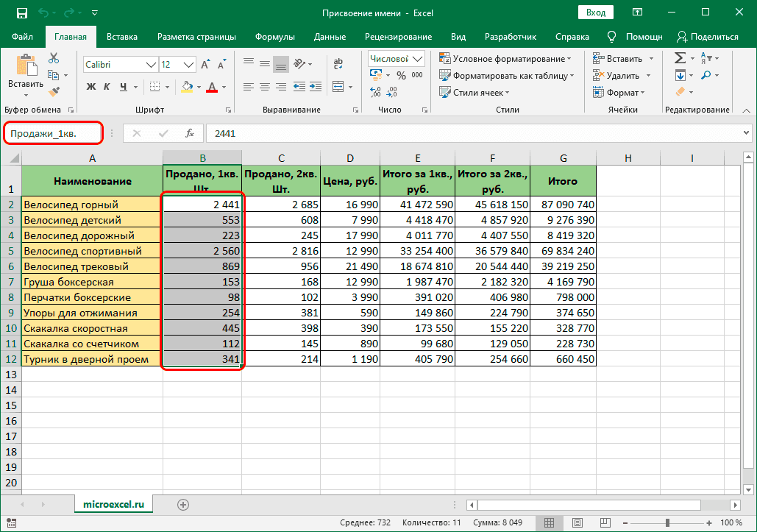Open the Числовой number format dropdown
This screenshot has height=532, width=757.
click(418, 59)
